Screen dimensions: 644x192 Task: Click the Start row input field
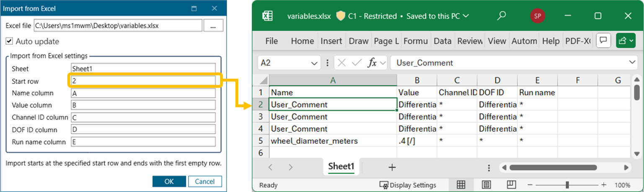pyautogui.click(x=143, y=80)
